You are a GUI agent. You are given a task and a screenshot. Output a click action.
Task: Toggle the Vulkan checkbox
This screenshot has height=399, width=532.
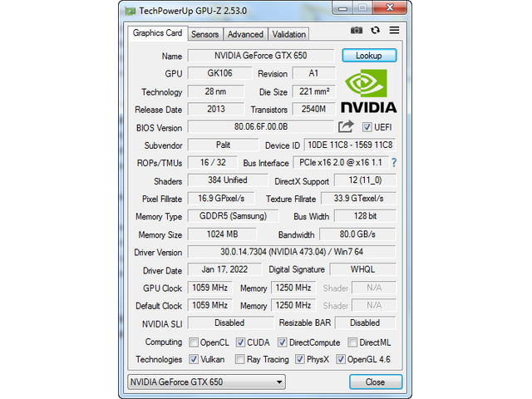point(194,359)
